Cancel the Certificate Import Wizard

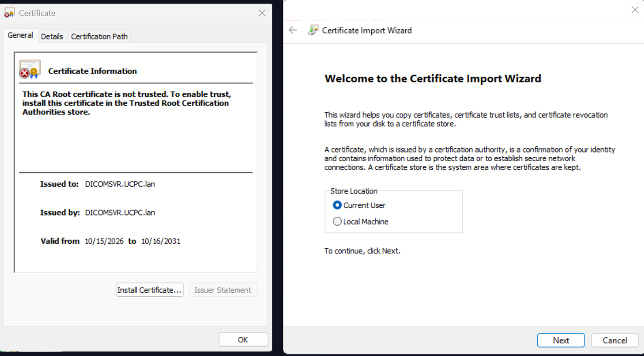615,340
